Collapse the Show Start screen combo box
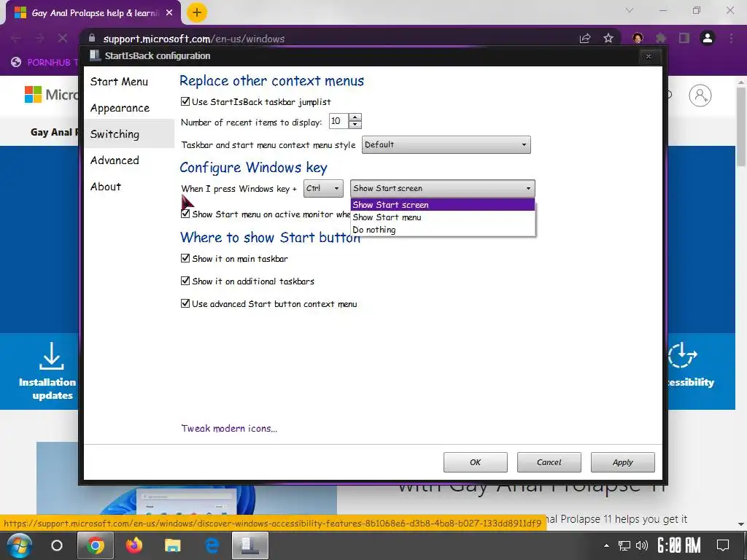The image size is (747, 560). tap(443, 189)
